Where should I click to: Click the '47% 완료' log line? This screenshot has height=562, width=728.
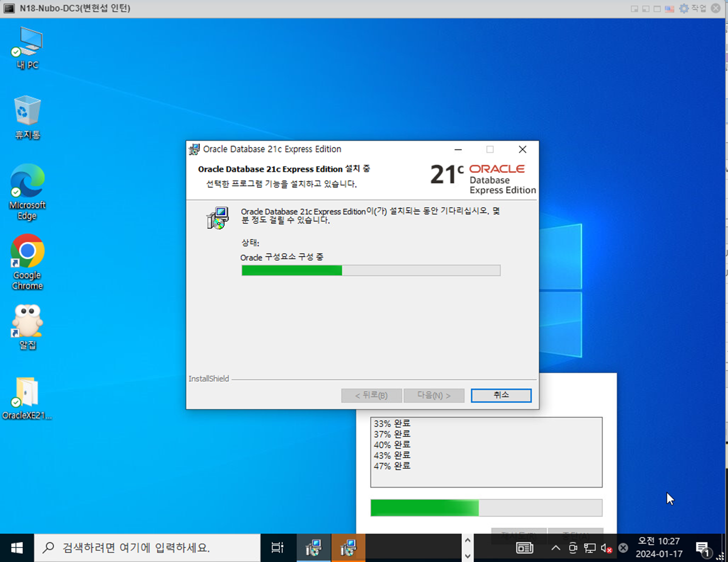(x=392, y=466)
